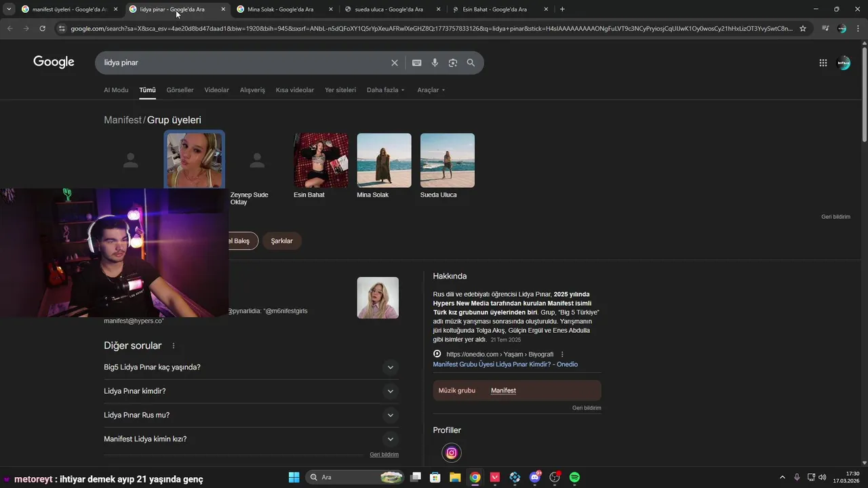
Task: Open options menu beside Diğer sorular
Action: [x=174, y=346]
